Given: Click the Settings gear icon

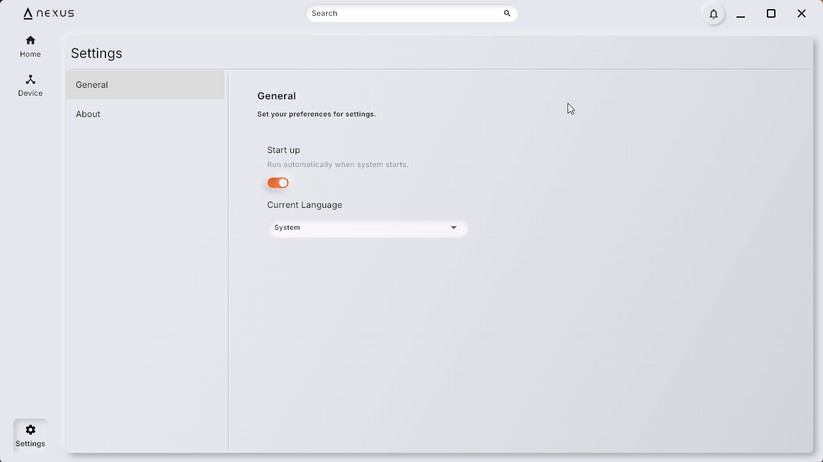Looking at the screenshot, I should click(x=30, y=430).
